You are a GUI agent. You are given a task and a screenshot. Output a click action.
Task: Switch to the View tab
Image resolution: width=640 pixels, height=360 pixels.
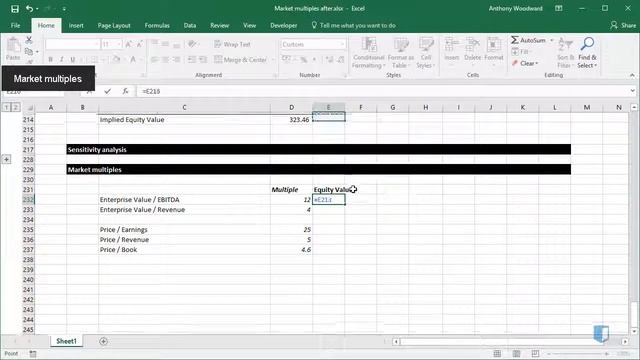249,25
